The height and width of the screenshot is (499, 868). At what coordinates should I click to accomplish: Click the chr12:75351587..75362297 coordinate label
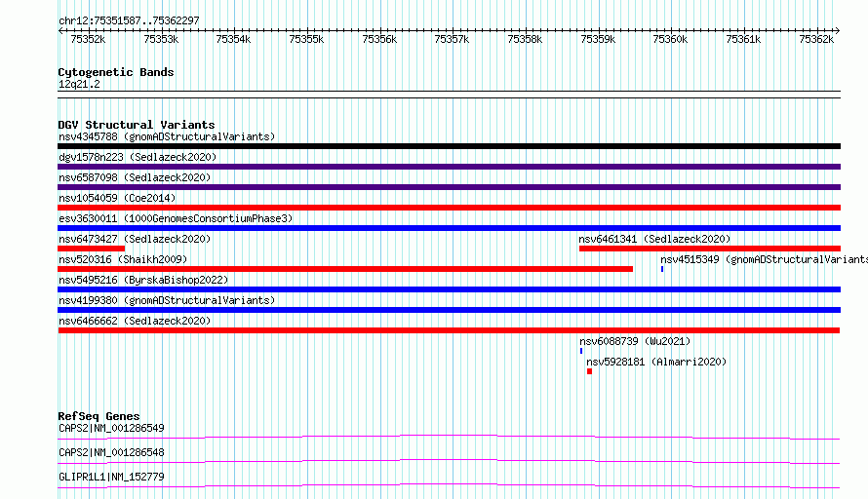tap(129, 20)
